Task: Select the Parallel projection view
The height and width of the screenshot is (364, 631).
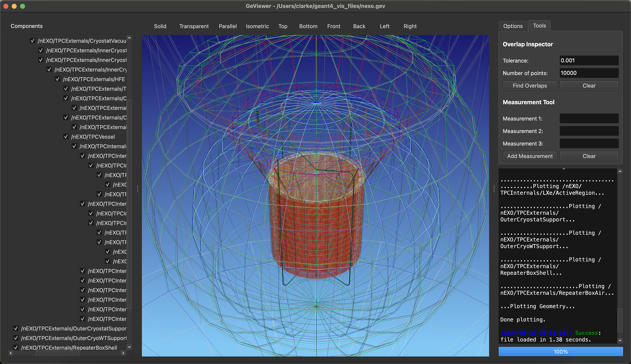Action: [227, 26]
